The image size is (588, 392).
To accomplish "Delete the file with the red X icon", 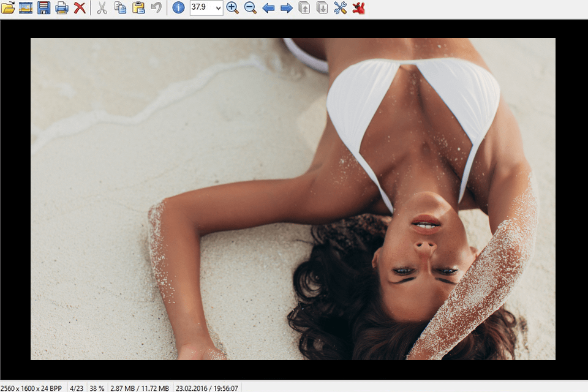I will 80,8.
